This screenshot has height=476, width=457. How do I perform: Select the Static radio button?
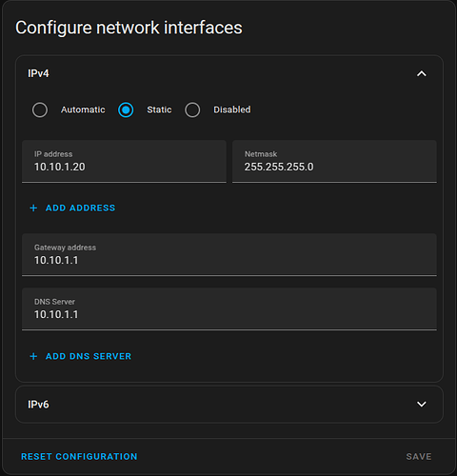pos(126,109)
